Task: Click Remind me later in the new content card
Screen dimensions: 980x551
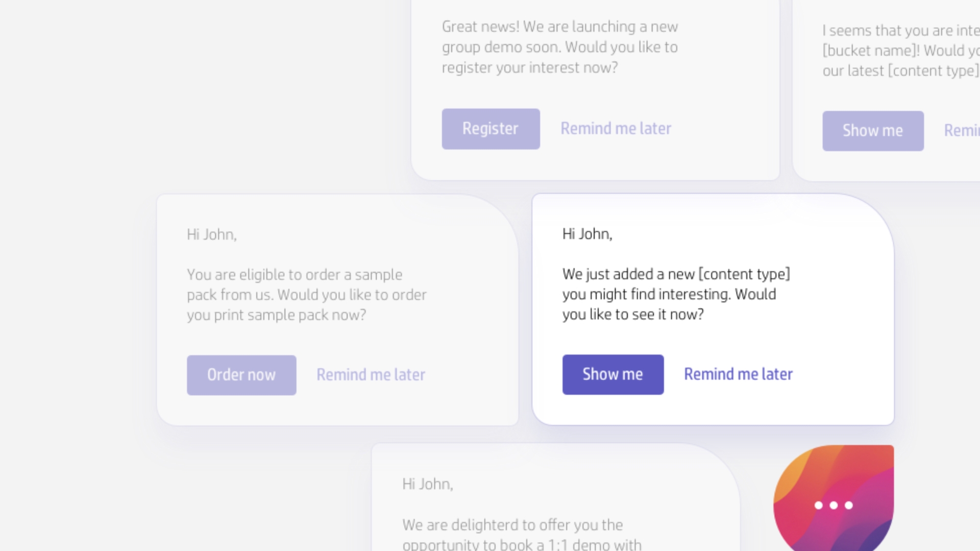Action: pyautogui.click(x=738, y=374)
